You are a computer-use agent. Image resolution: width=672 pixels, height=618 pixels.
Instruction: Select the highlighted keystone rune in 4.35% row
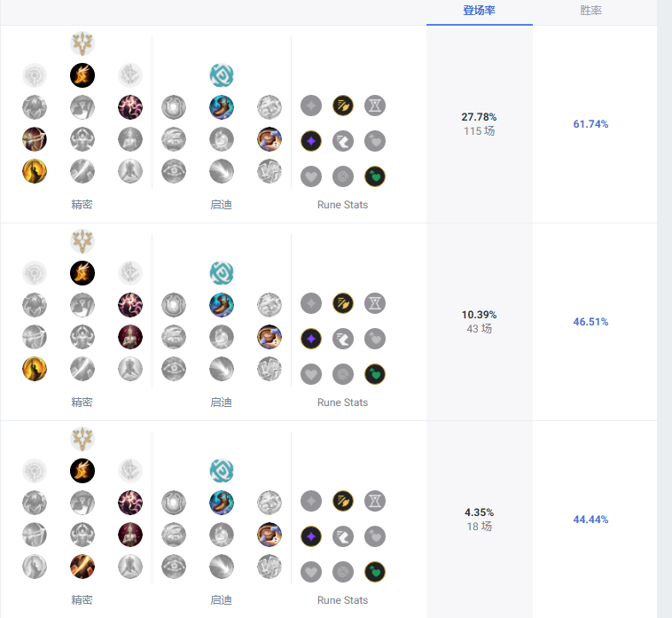point(82,471)
